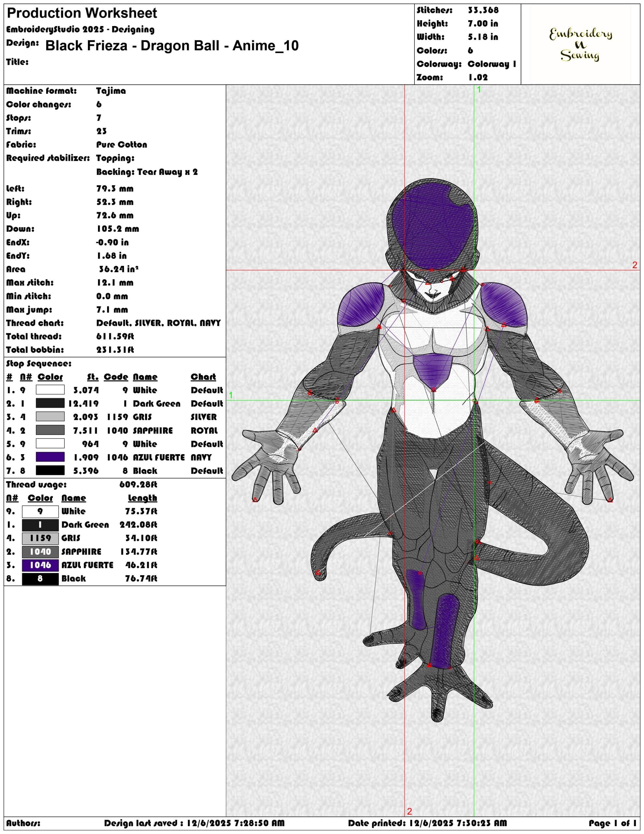644x834 pixels.
Task: Click the white swatch in stop 5
Action: pyautogui.click(x=50, y=444)
